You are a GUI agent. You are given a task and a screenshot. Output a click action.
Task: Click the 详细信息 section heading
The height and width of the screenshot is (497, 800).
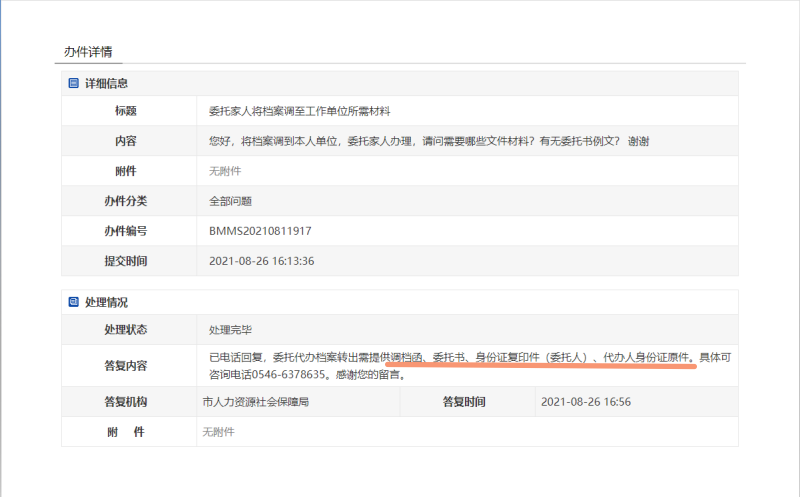click(106, 83)
